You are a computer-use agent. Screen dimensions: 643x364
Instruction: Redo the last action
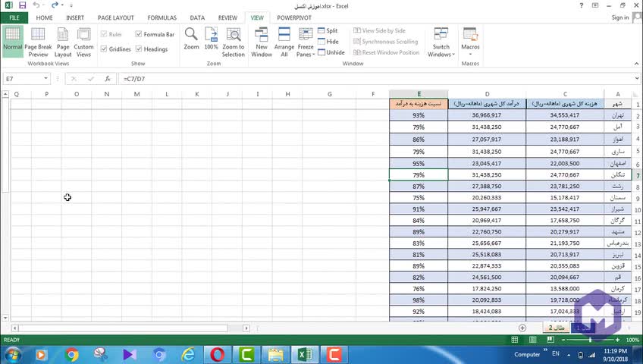[x=55, y=5]
